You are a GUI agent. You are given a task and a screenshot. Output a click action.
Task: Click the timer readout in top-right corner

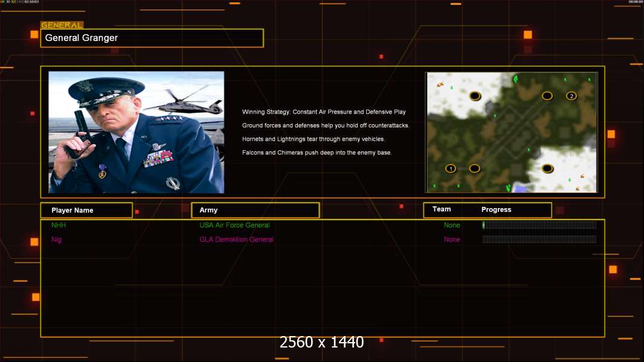coord(634,2)
